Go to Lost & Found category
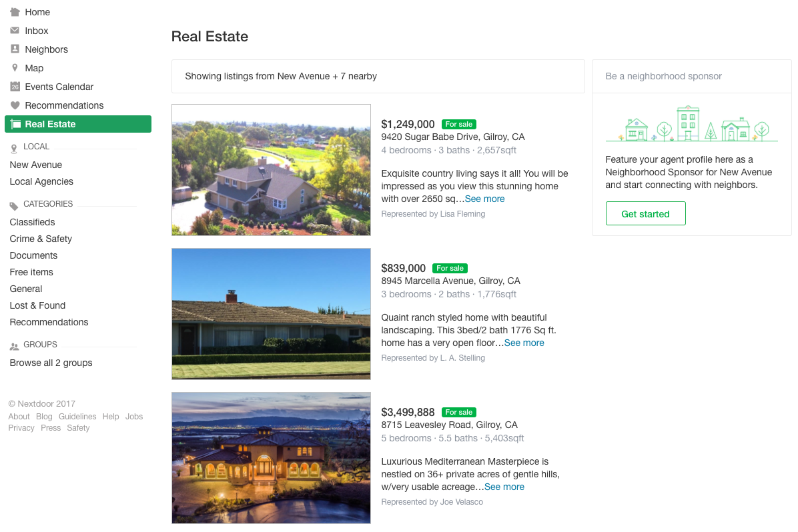Screen dimensions: 798x532 37,305
